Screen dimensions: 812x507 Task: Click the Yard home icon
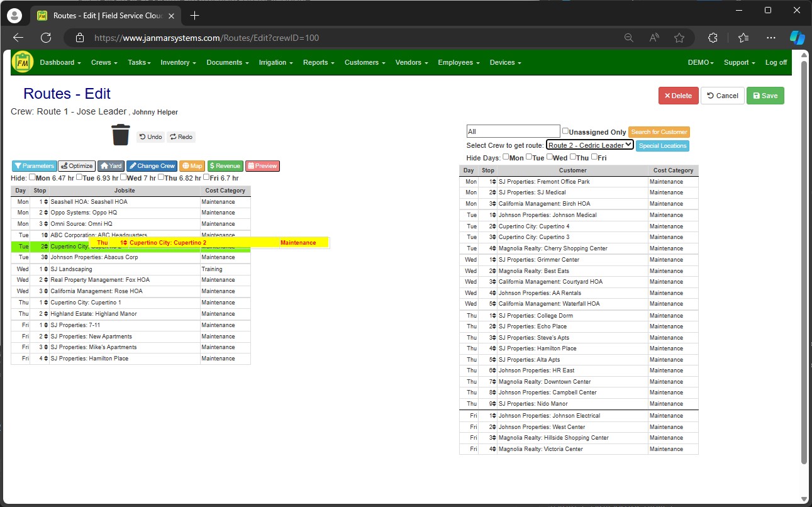click(x=111, y=165)
